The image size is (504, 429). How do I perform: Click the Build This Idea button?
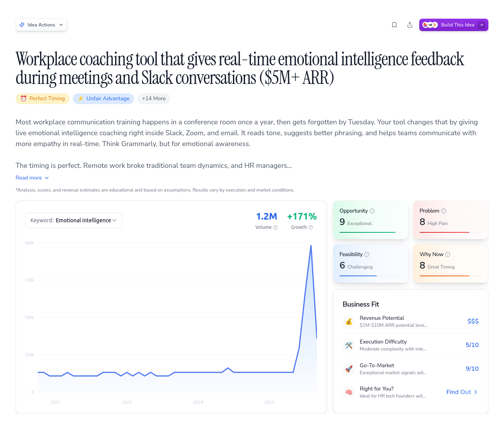pos(453,24)
